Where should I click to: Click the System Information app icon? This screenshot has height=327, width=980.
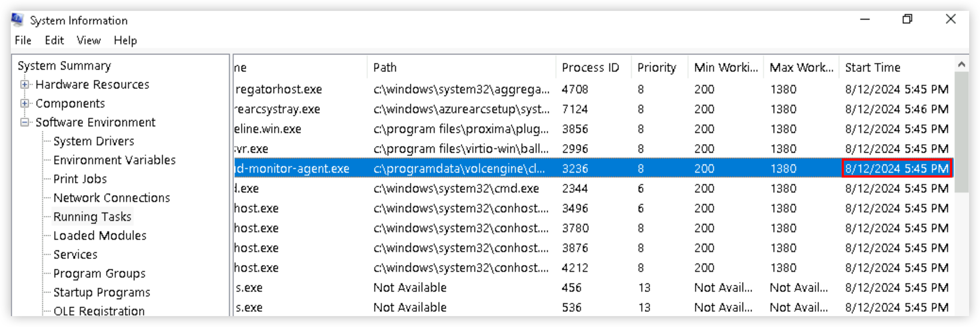tap(17, 20)
